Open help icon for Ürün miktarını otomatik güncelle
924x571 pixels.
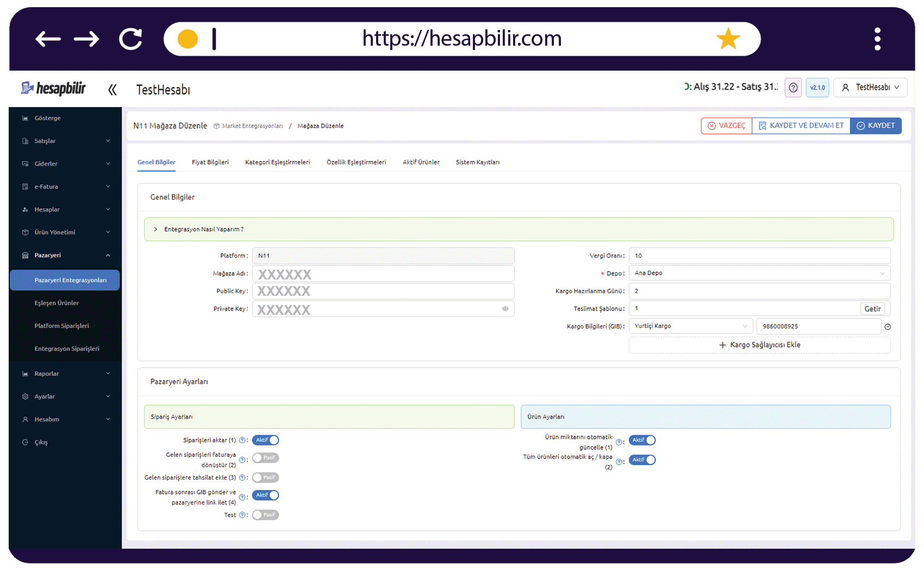coord(619,442)
